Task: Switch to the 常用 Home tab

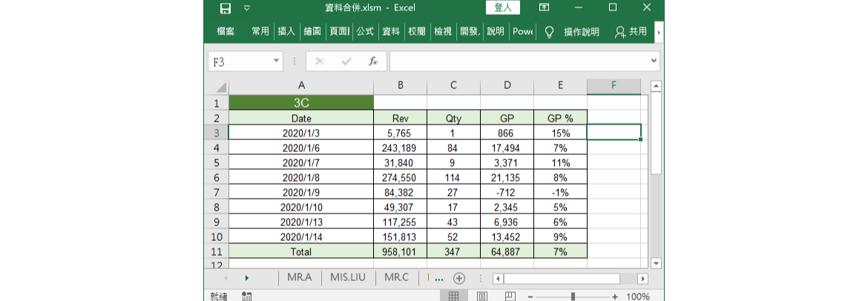Action: [x=260, y=32]
